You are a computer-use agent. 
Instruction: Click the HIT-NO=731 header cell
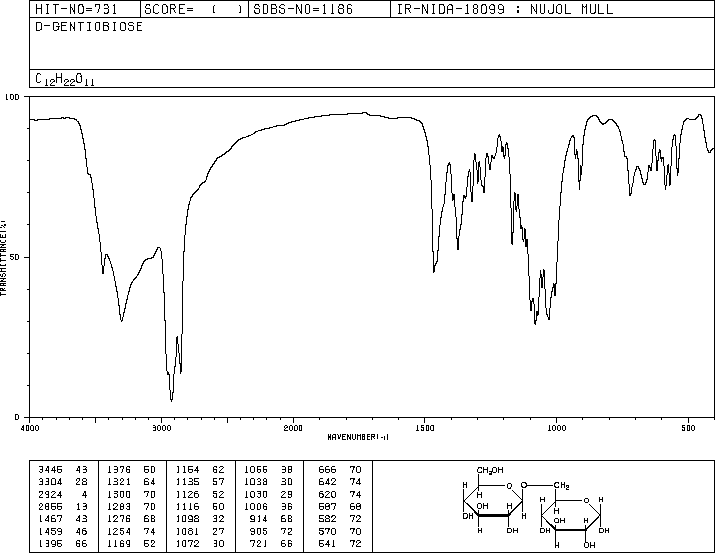click(85, 9)
